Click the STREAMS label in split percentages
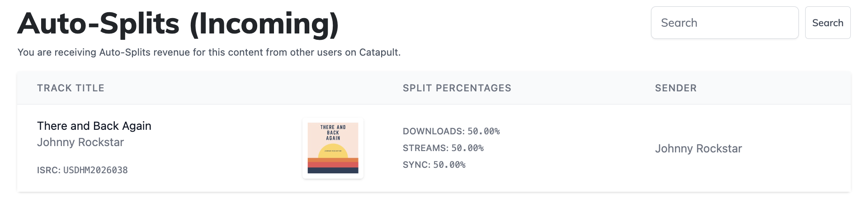The image size is (868, 199). point(425,148)
